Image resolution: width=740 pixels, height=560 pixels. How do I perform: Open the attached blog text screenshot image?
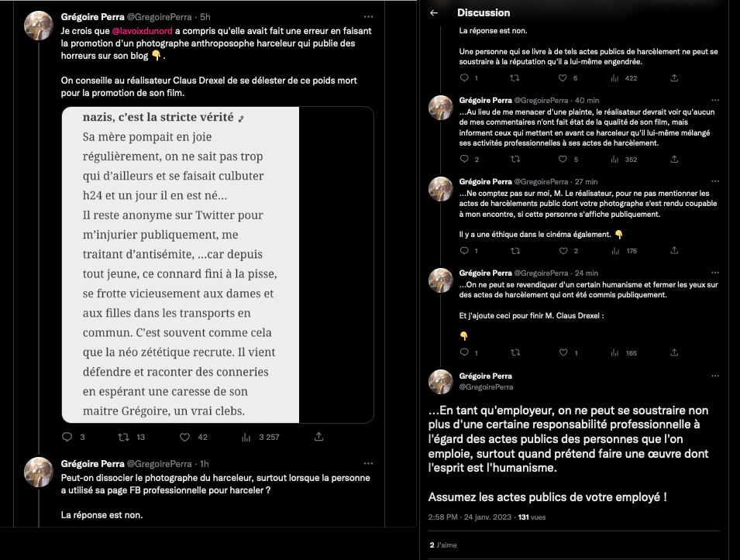[190, 265]
